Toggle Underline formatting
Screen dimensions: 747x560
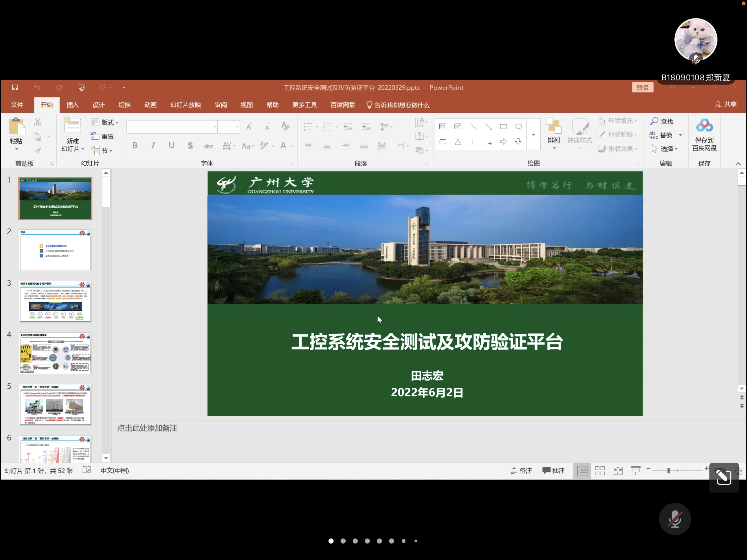click(172, 145)
